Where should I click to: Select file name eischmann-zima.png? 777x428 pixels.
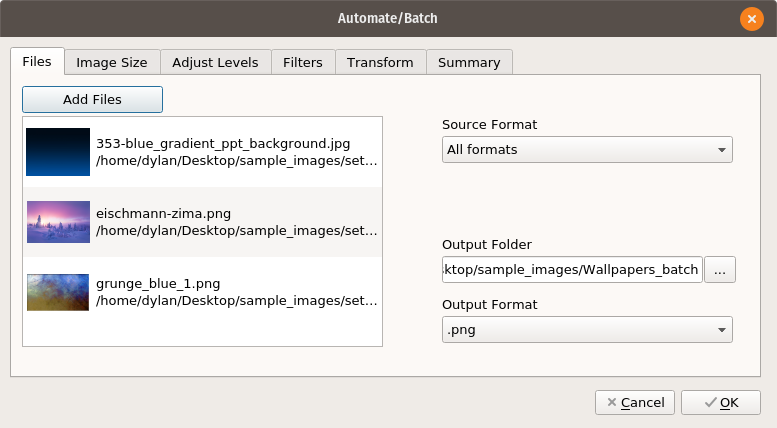click(x=164, y=214)
